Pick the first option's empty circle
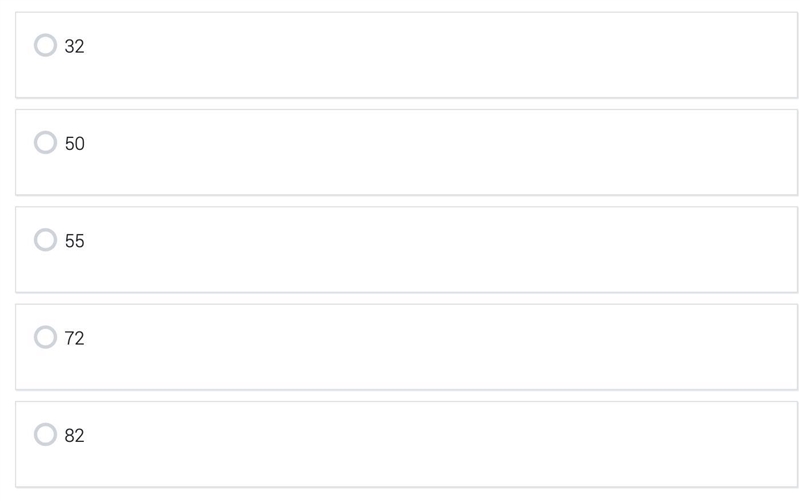 [45, 45]
